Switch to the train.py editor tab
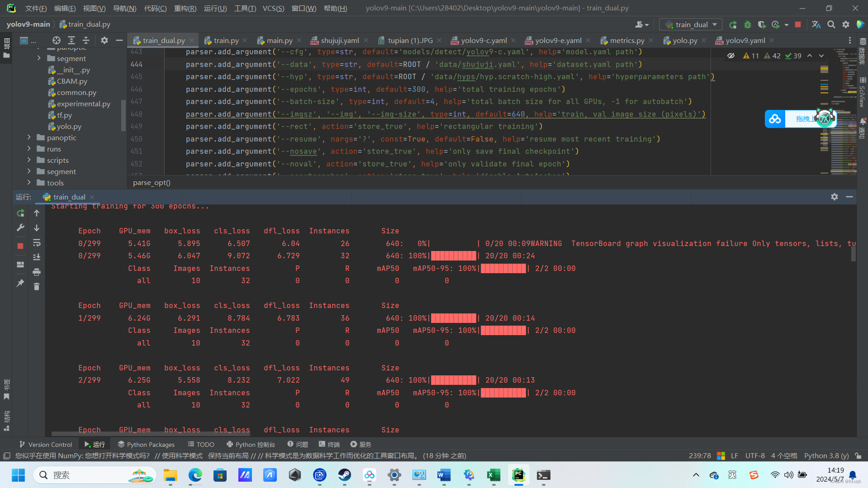The height and width of the screenshot is (488, 868). pos(226,40)
